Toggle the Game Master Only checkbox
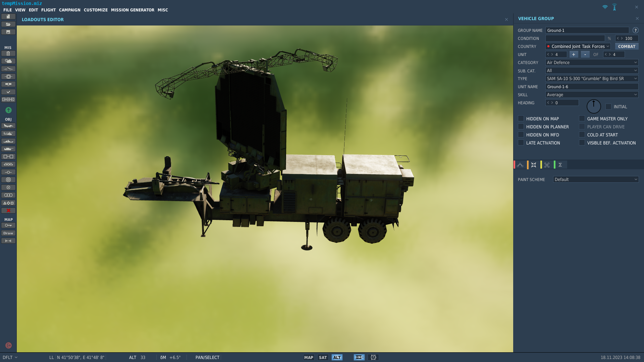Screen dimensions: 644x362 pos(582,118)
